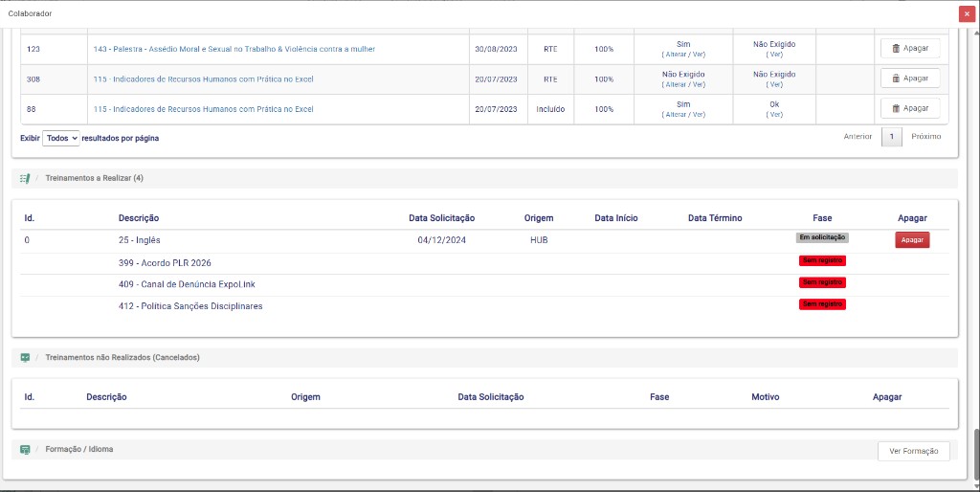Click Ver under Ok in row 88
The height and width of the screenshot is (492, 980).
[x=774, y=115]
